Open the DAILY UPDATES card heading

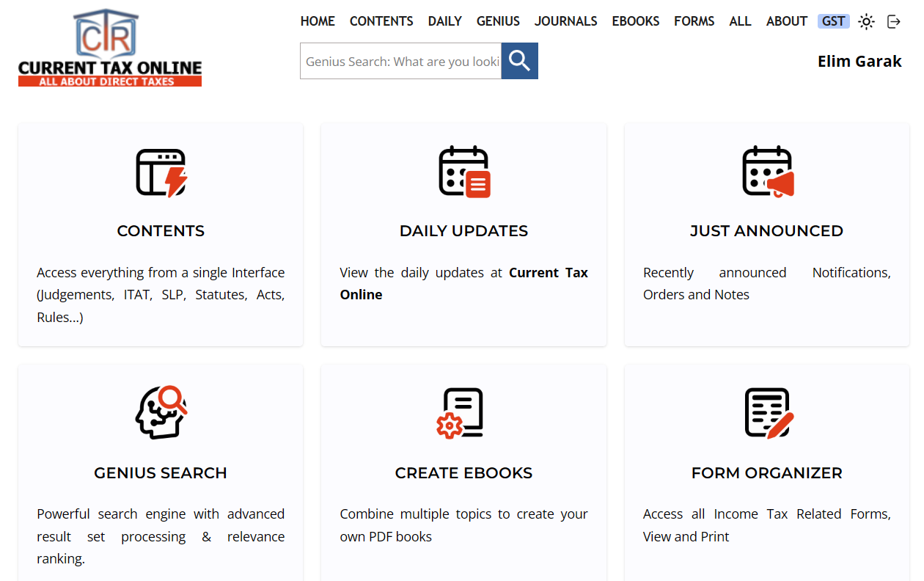(x=463, y=231)
